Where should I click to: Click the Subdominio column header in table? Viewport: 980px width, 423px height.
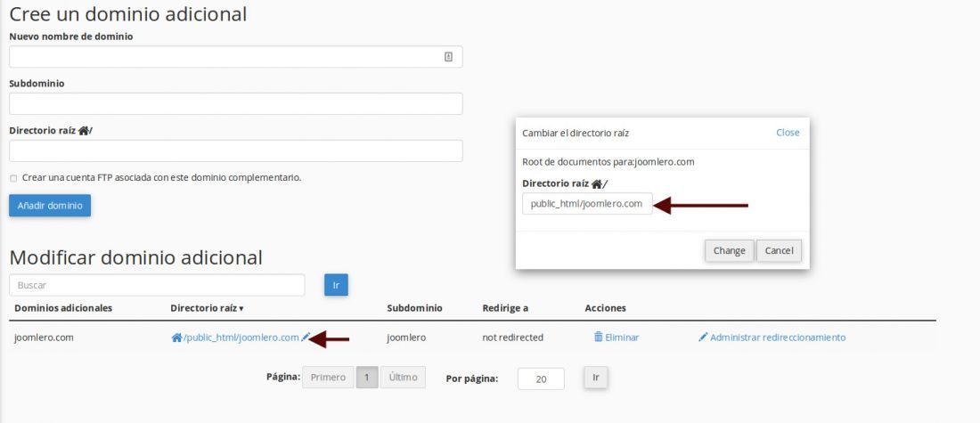(x=414, y=308)
